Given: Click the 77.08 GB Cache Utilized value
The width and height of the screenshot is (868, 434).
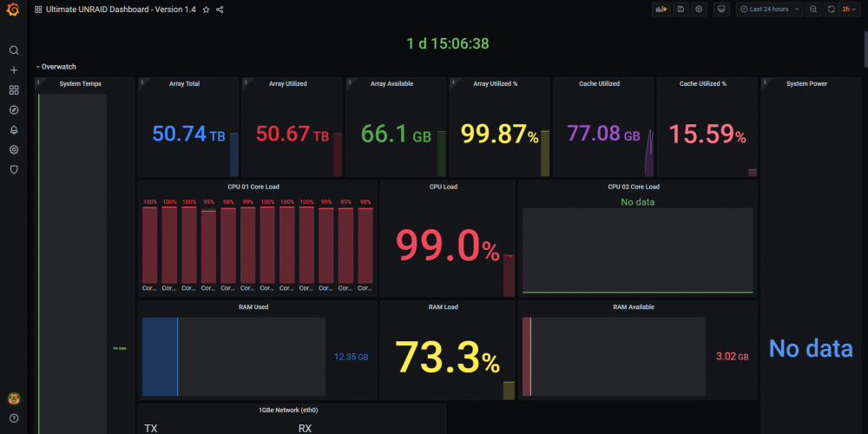Looking at the screenshot, I should [603, 134].
